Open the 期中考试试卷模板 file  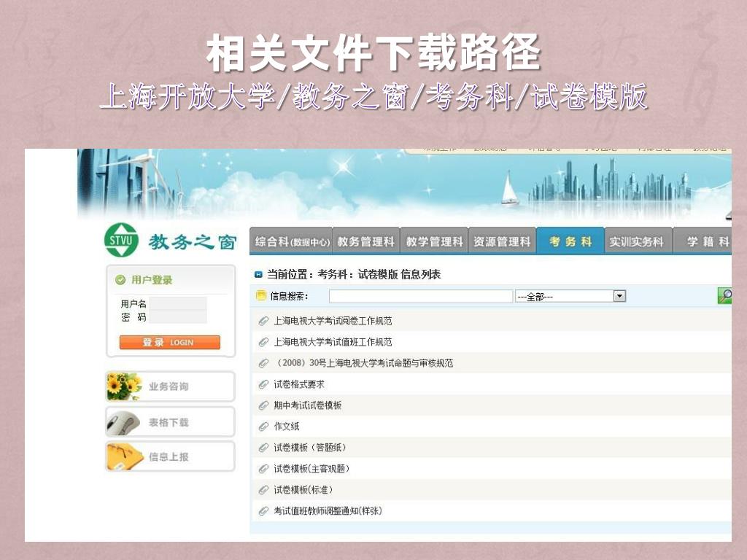pyautogui.click(x=307, y=405)
